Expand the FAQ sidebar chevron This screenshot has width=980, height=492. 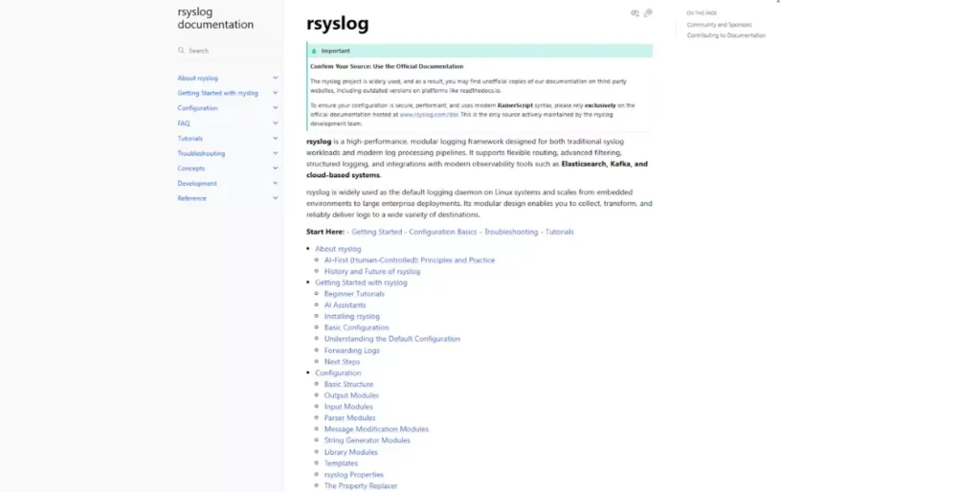tap(276, 123)
